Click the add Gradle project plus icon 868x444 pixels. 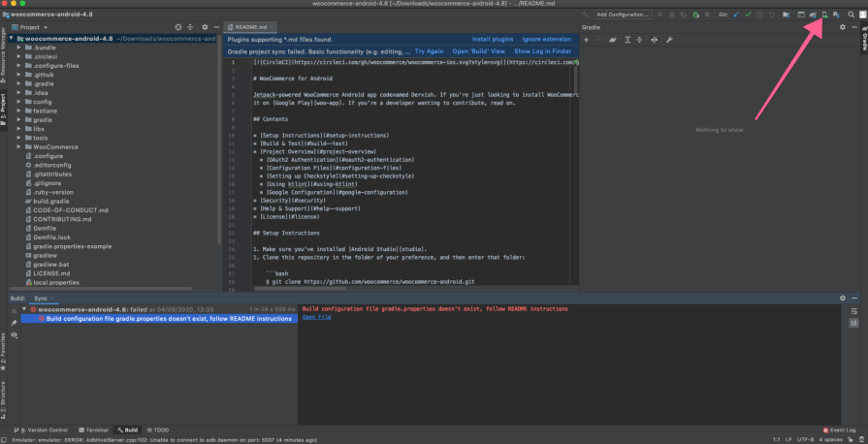point(586,40)
